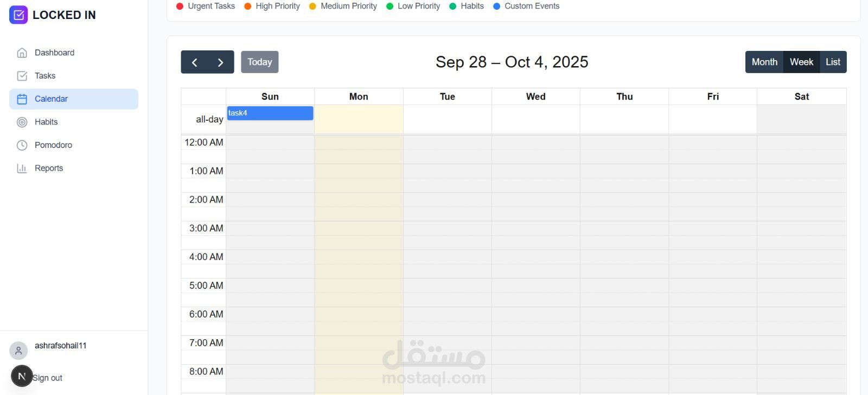Click the Urgent Tasks red color dot
Image resolution: width=868 pixels, height=395 pixels.
pyautogui.click(x=180, y=7)
